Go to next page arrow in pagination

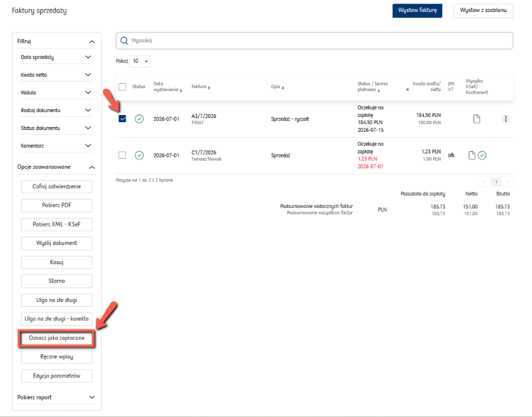[x=507, y=182]
